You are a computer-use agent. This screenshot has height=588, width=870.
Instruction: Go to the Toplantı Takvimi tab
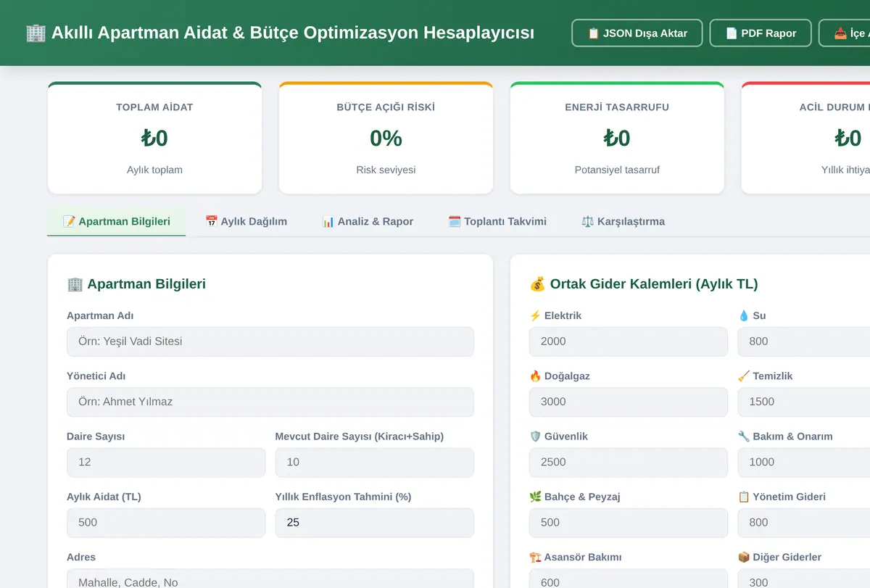pos(497,221)
